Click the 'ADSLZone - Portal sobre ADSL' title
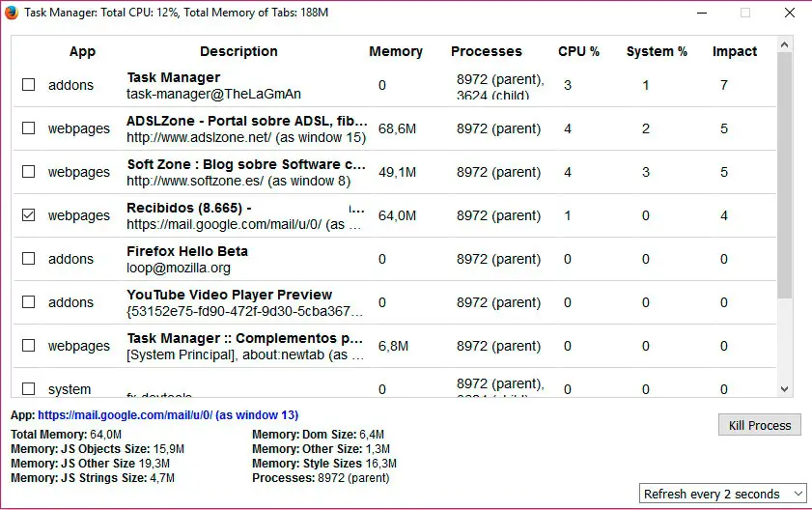This screenshot has height=510, width=812. click(247, 121)
